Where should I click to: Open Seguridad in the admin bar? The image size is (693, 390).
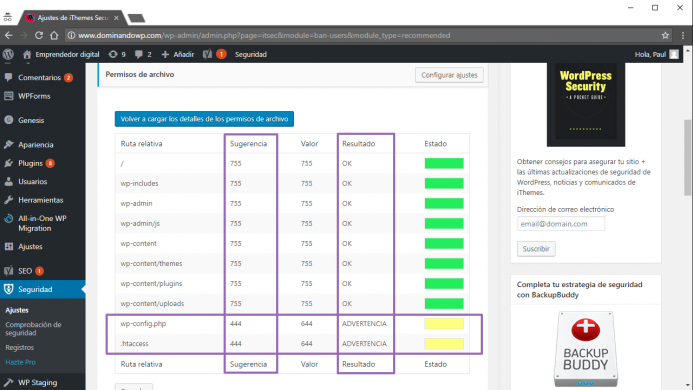[251, 54]
